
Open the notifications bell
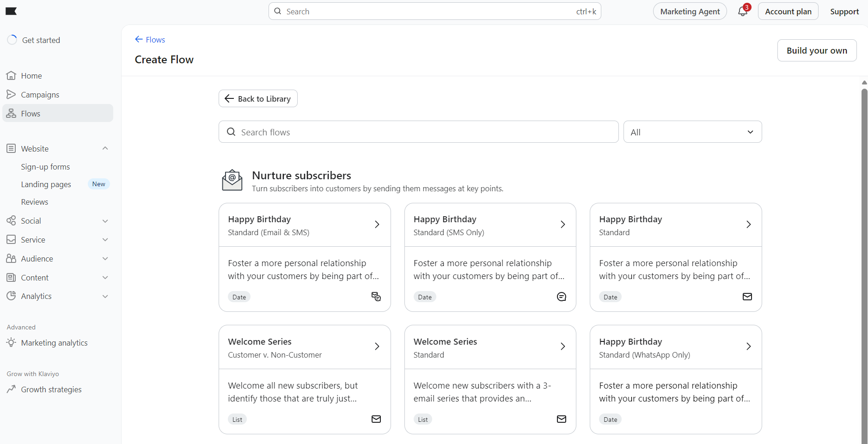pyautogui.click(x=743, y=11)
